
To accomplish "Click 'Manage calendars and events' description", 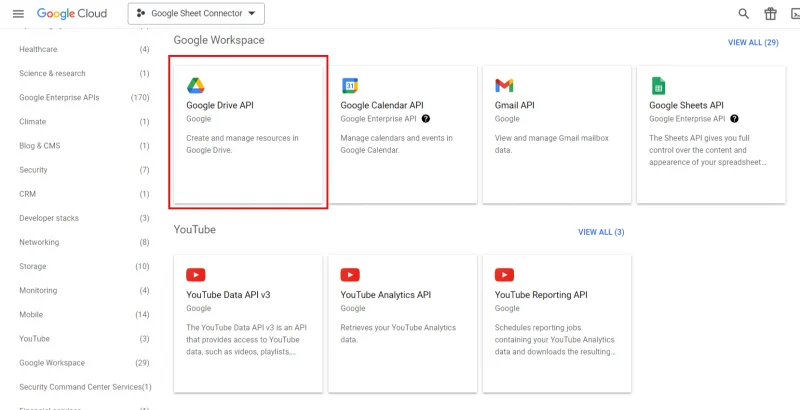I will (x=396, y=144).
